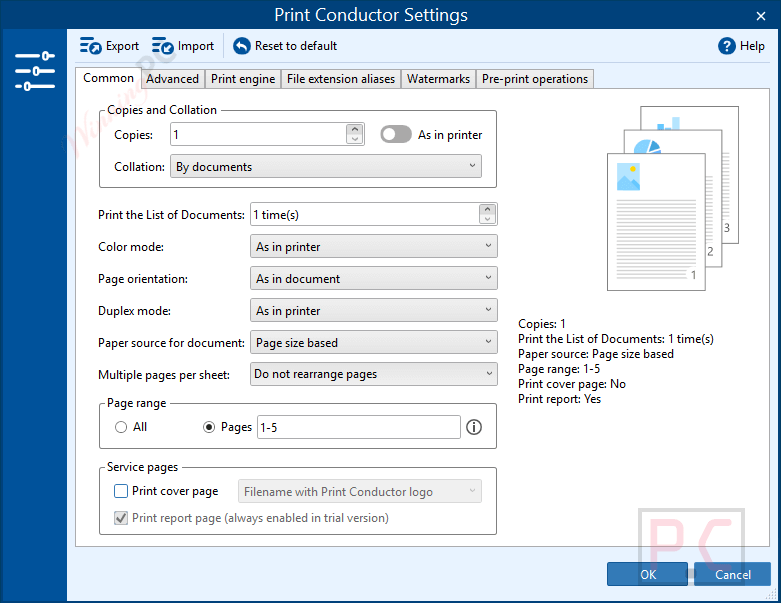
Task: Toggle the As in printer switch
Action: click(396, 134)
